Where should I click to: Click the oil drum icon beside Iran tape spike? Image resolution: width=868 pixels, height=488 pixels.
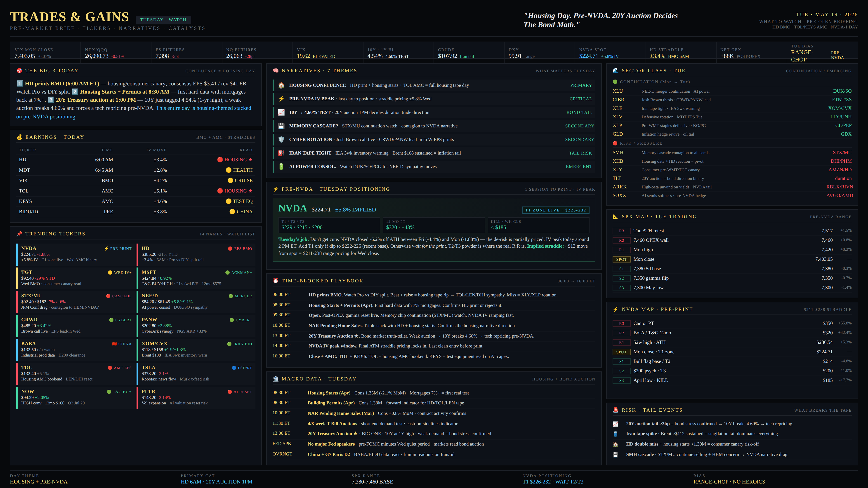(x=616, y=434)
